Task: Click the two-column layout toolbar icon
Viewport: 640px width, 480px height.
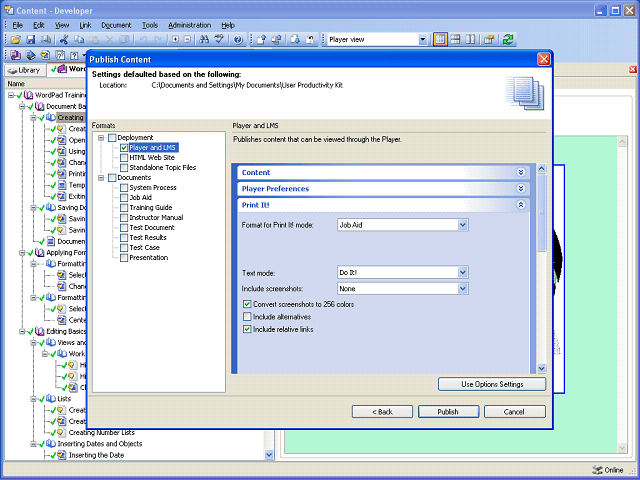Action: point(470,40)
